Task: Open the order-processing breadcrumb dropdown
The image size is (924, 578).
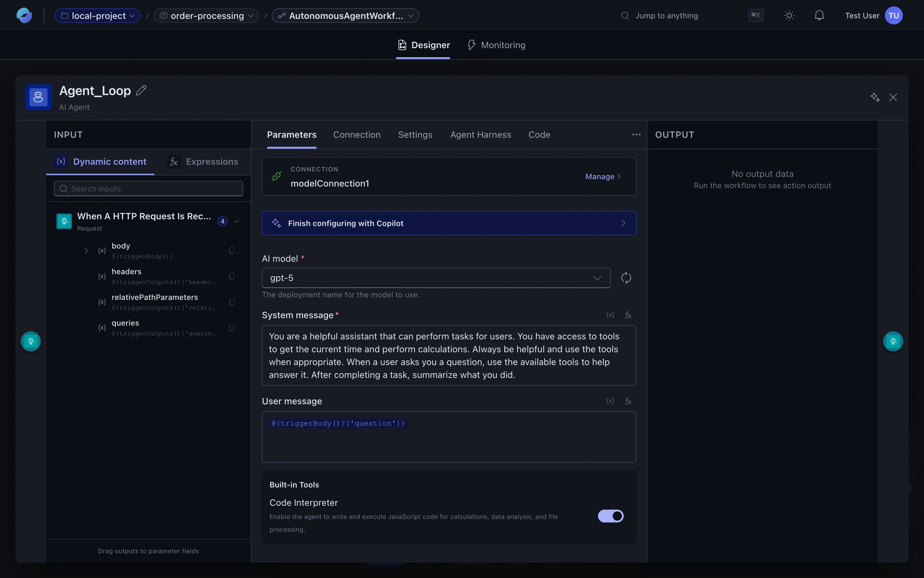Action: [x=206, y=16]
